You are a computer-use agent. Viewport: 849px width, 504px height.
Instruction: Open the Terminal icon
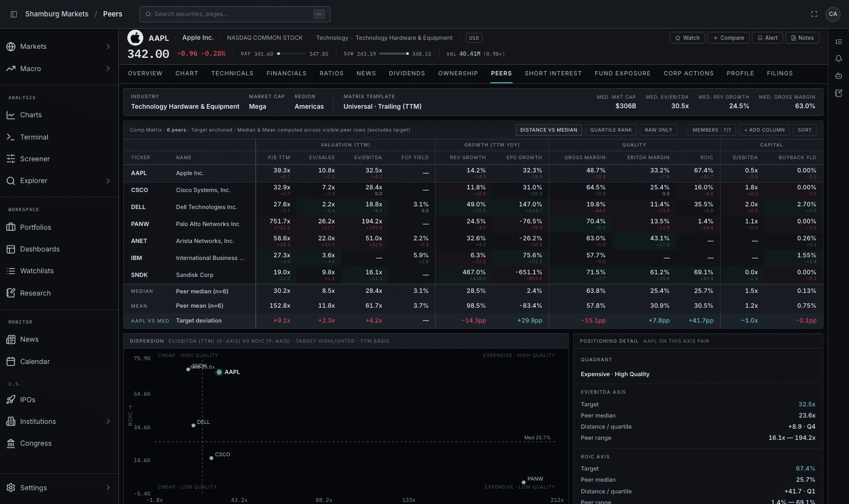(11, 137)
